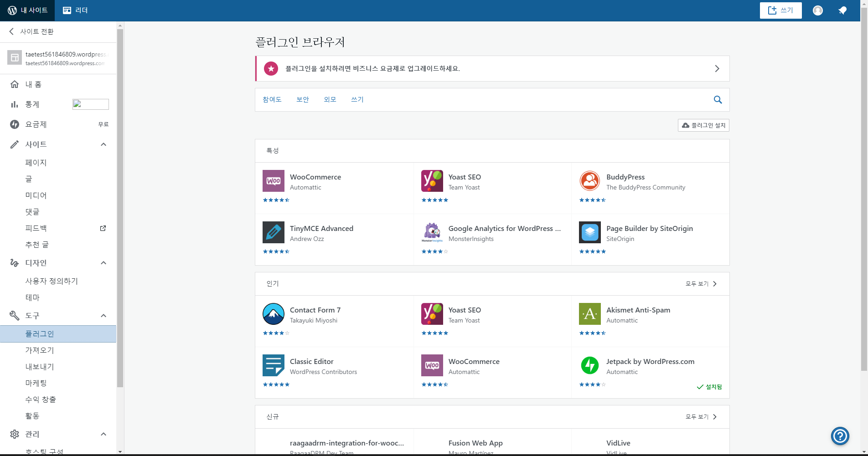Open the WooCommerce icon in 인기

pos(432,365)
